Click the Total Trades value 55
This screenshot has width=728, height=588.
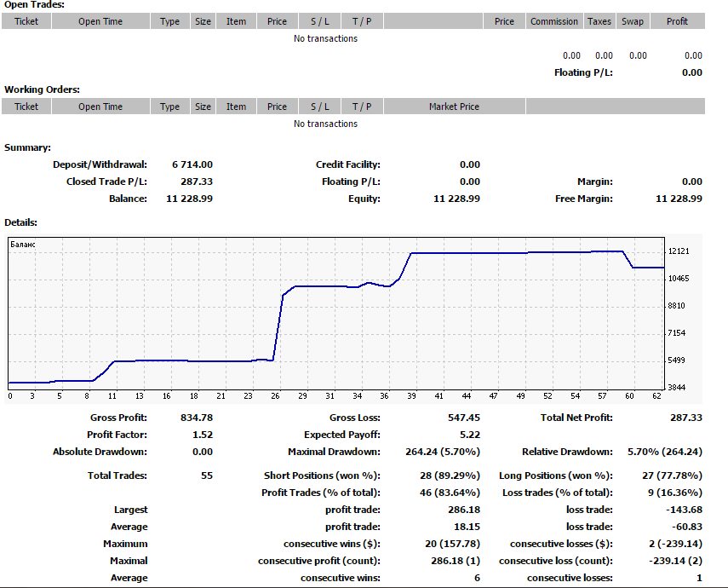coord(207,476)
